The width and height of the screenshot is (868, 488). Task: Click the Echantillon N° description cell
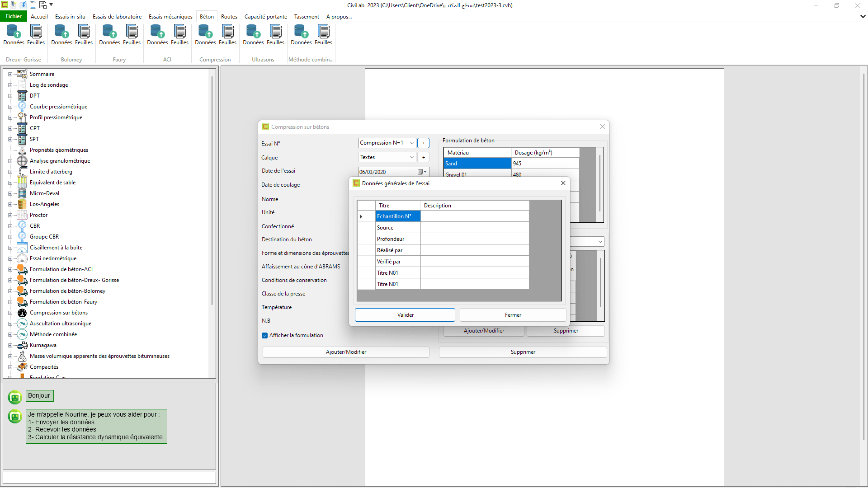click(475, 216)
